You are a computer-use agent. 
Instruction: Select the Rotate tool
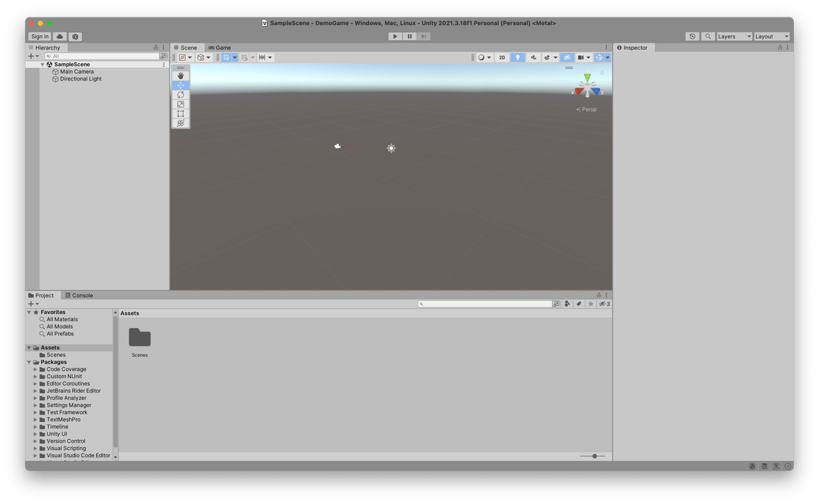pyautogui.click(x=180, y=95)
